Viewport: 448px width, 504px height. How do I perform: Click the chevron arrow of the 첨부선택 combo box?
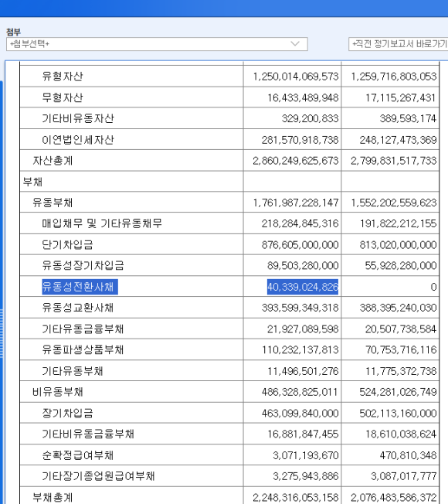tap(295, 44)
